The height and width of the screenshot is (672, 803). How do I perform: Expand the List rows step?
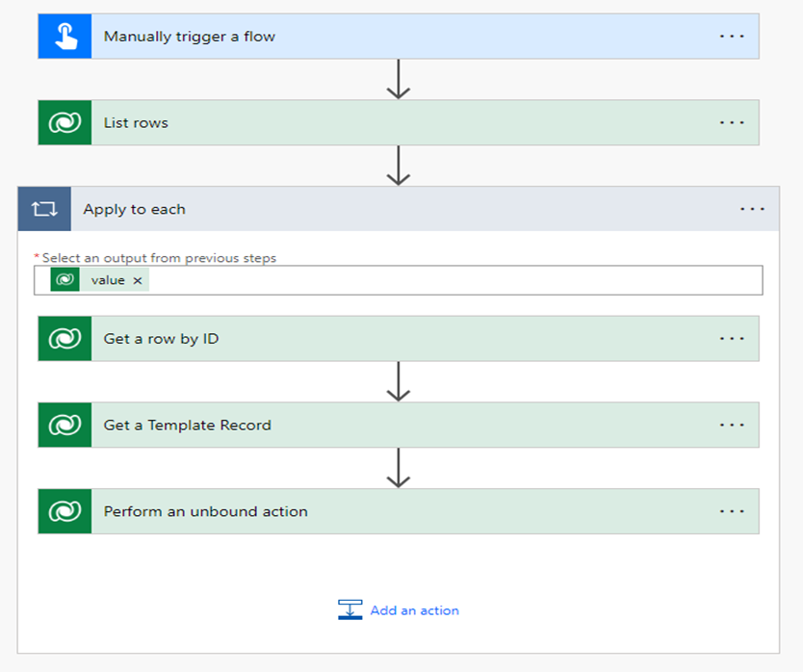pyautogui.click(x=385, y=123)
